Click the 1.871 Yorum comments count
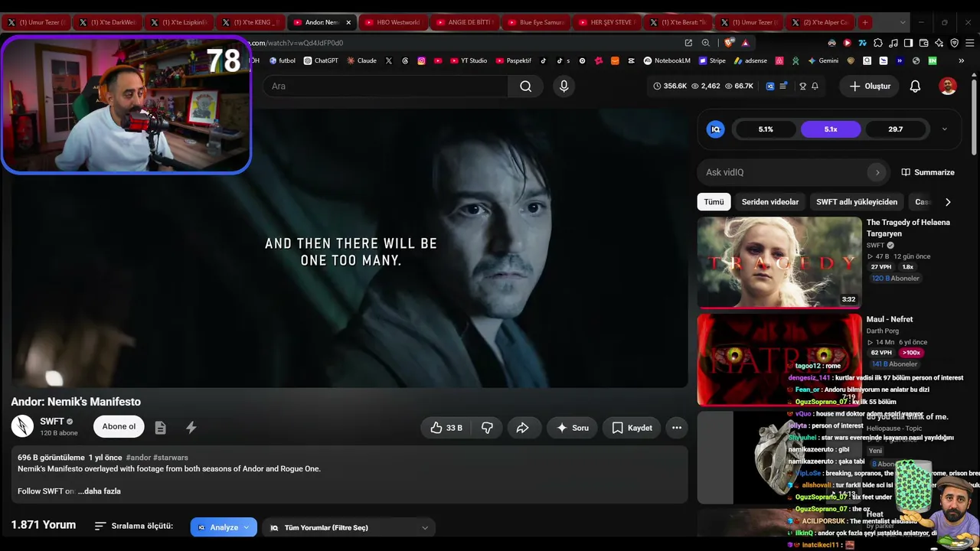 (x=44, y=525)
